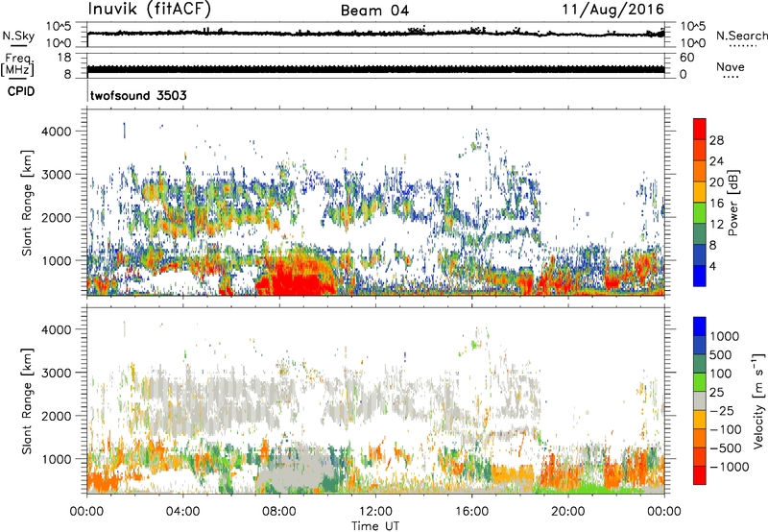Click the gray segment of velocity colorbar
Viewport: 768px width, 532px height.
tap(700, 401)
